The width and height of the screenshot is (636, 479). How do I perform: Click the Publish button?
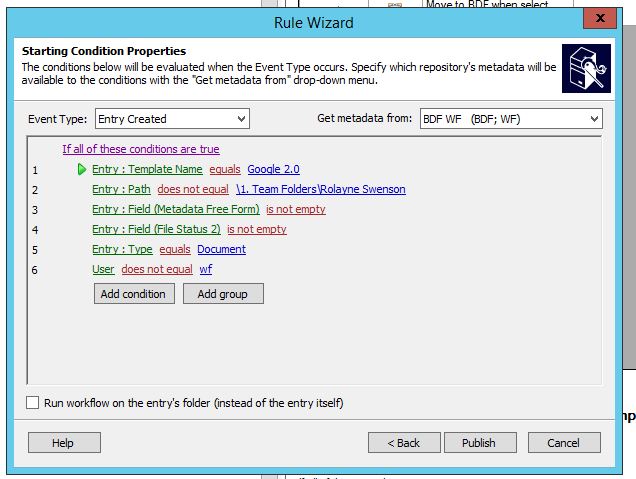click(x=480, y=442)
